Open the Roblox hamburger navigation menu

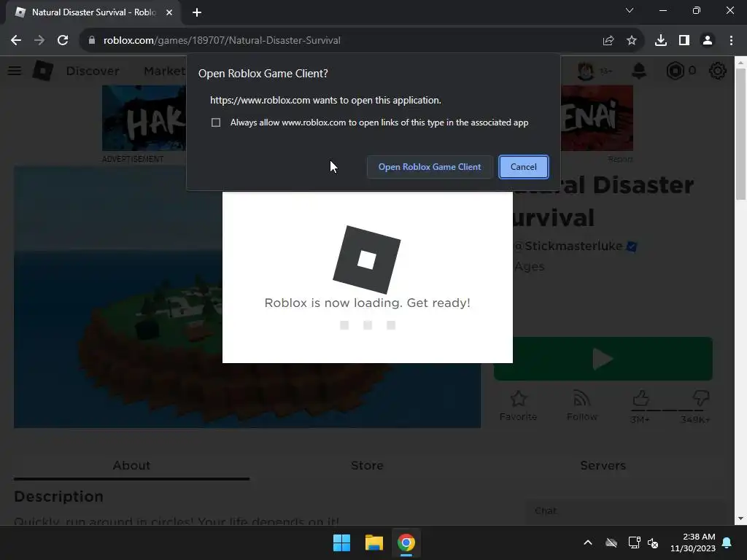(15, 71)
